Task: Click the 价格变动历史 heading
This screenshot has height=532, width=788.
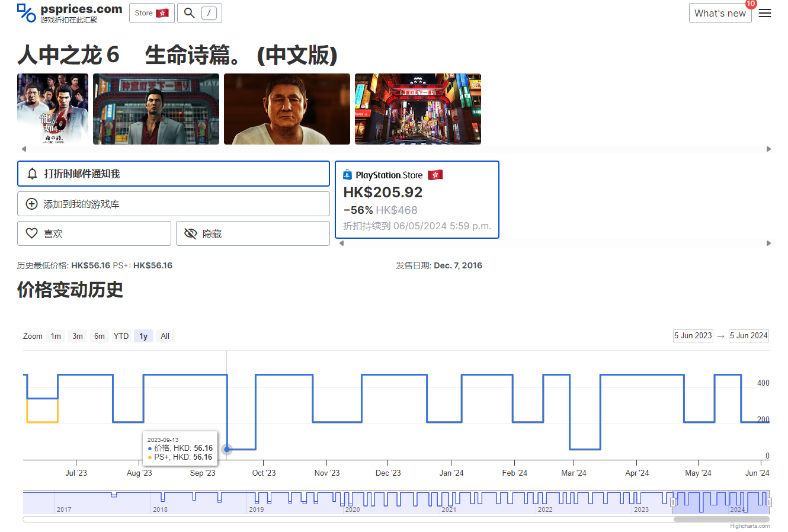Action: point(70,290)
